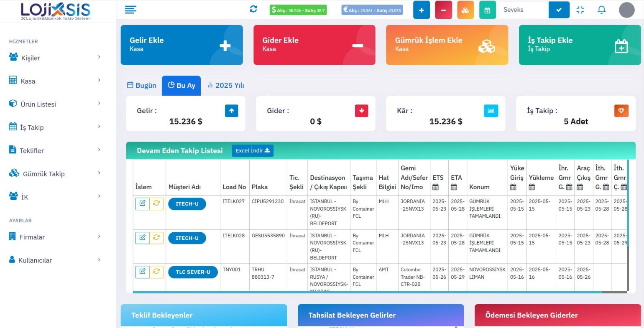Expand the Gümrük Takip sidebar menu

point(54,174)
